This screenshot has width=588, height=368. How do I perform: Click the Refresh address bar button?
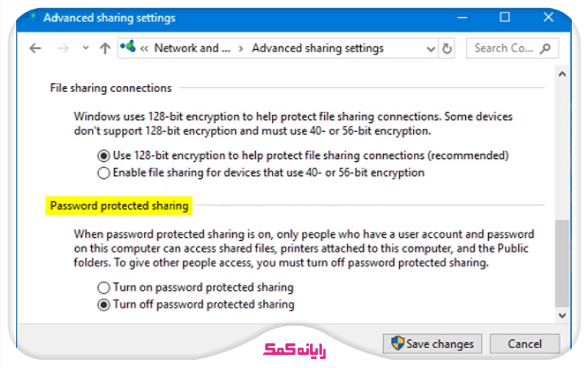click(x=447, y=49)
